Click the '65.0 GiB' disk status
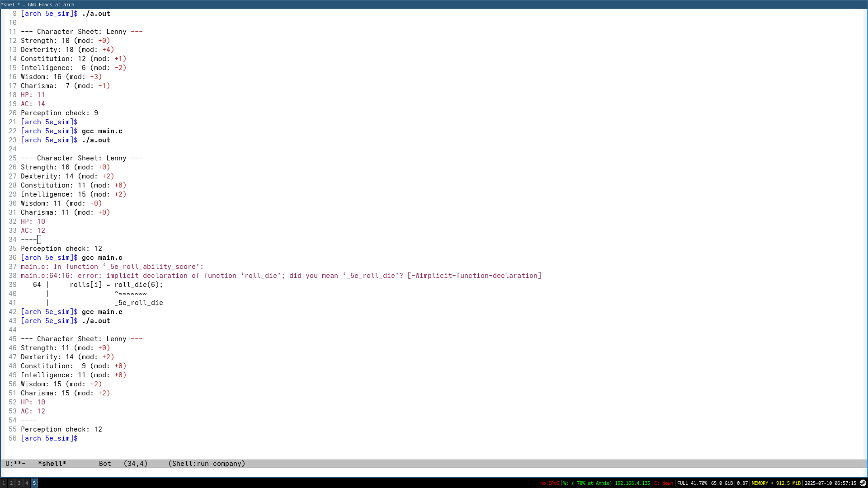Image resolution: width=868 pixels, height=488 pixels. (722, 483)
